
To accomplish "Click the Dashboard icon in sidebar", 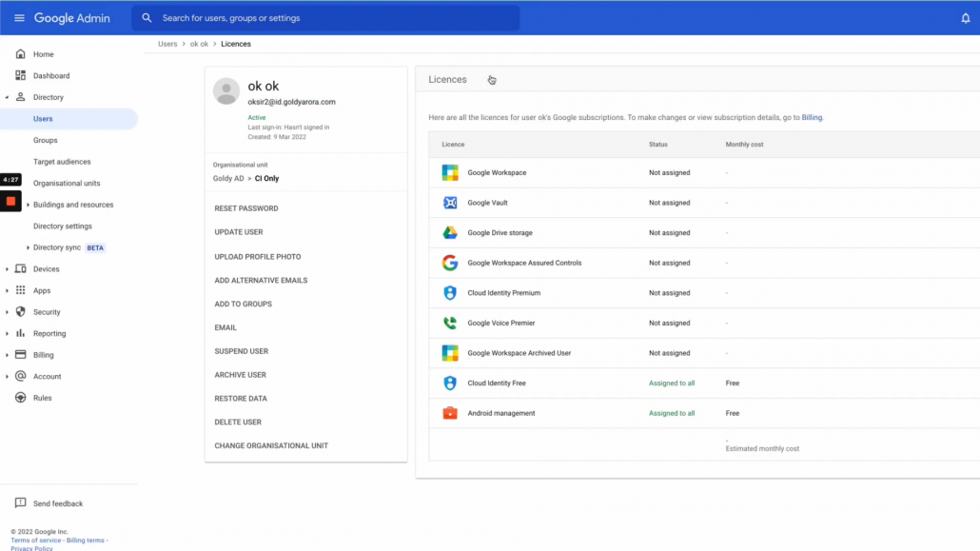I will point(21,76).
